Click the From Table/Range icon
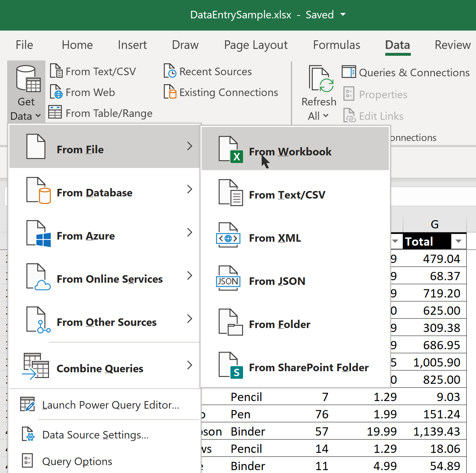476x473 pixels. pos(55,112)
